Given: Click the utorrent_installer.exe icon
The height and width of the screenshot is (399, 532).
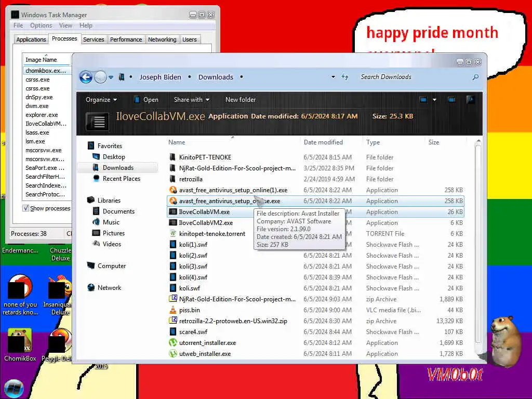Looking at the screenshot, I should [x=173, y=343].
